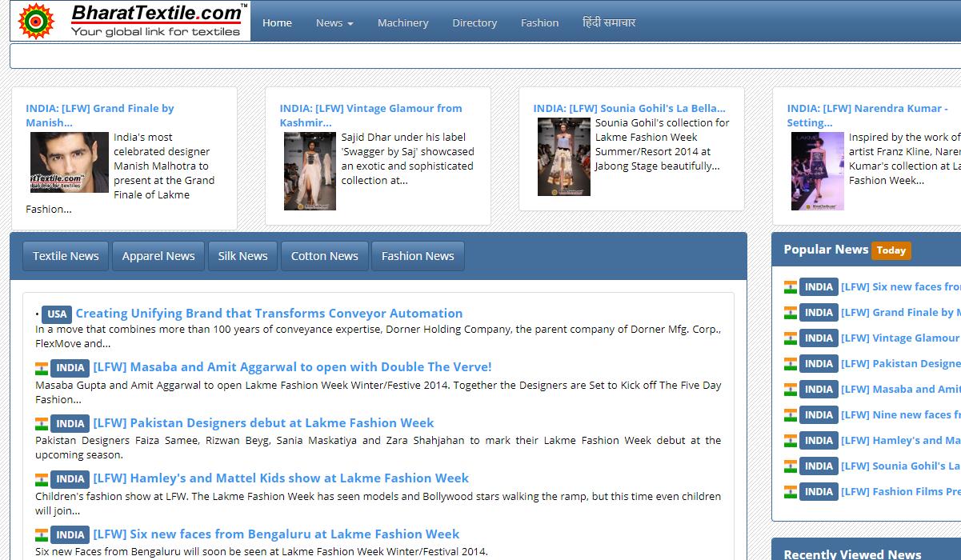Expand the News dropdown menu
961x560 pixels.
(x=334, y=22)
